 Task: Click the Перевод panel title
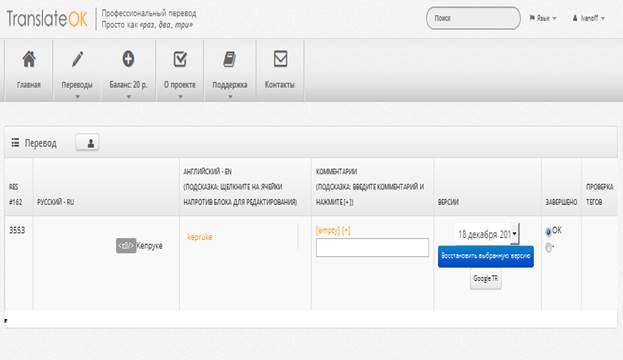pos(41,143)
